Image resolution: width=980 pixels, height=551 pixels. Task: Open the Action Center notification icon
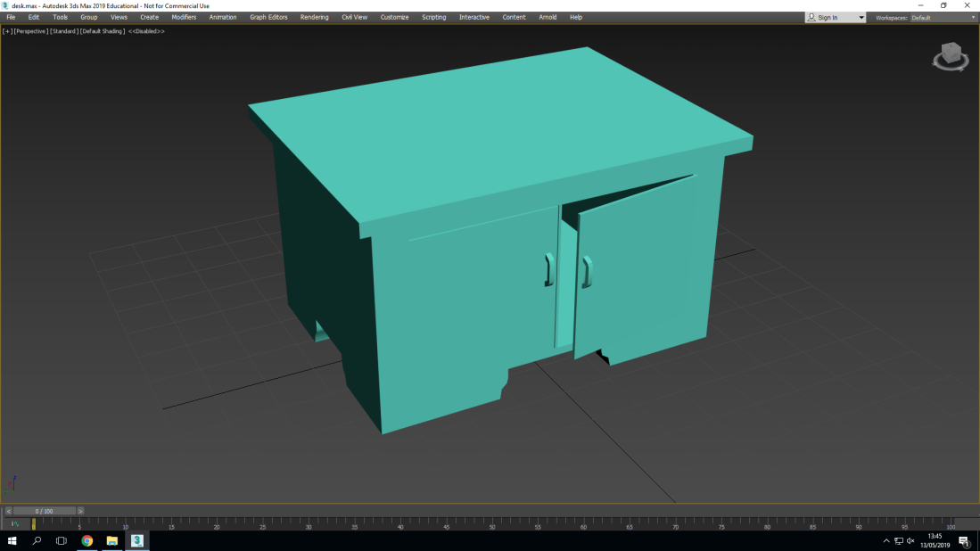pos(962,540)
